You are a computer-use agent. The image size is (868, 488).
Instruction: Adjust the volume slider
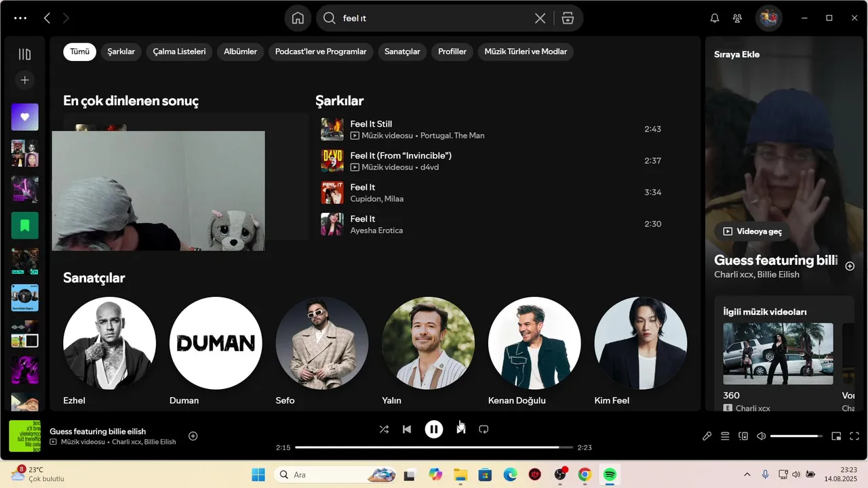pos(796,436)
